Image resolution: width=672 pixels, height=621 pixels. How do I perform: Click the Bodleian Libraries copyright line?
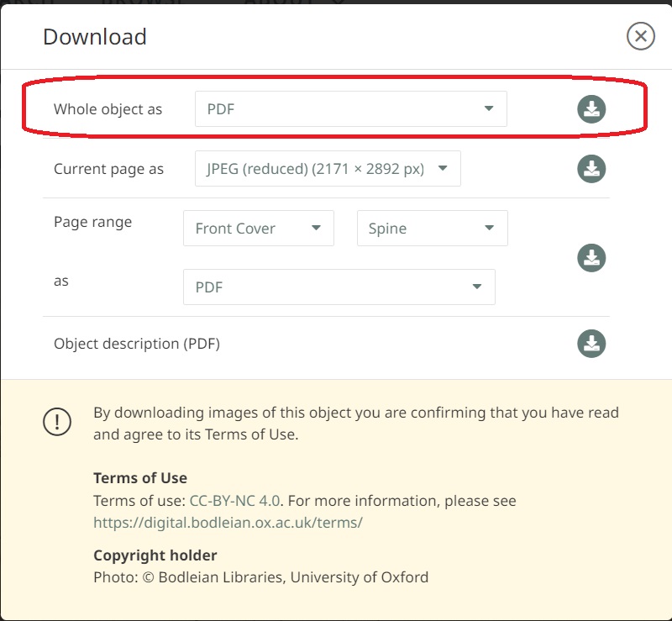coord(261,577)
